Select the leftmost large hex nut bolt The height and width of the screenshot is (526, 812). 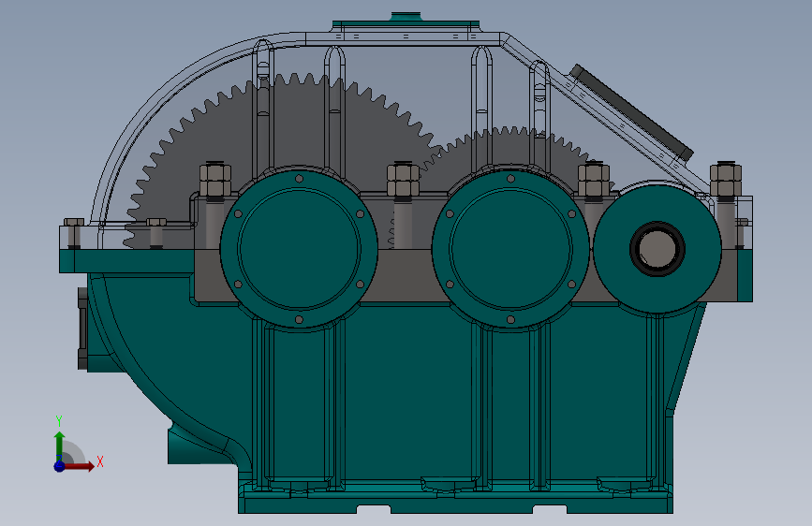coord(214,180)
